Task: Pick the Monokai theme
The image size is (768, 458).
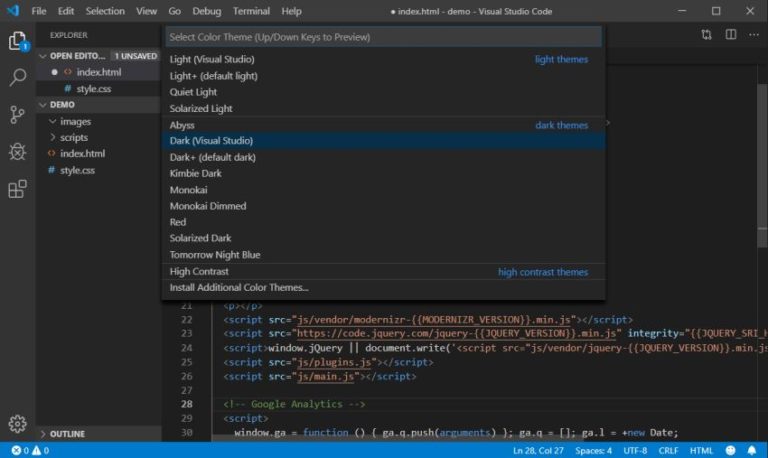Action: click(x=384, y=190)
